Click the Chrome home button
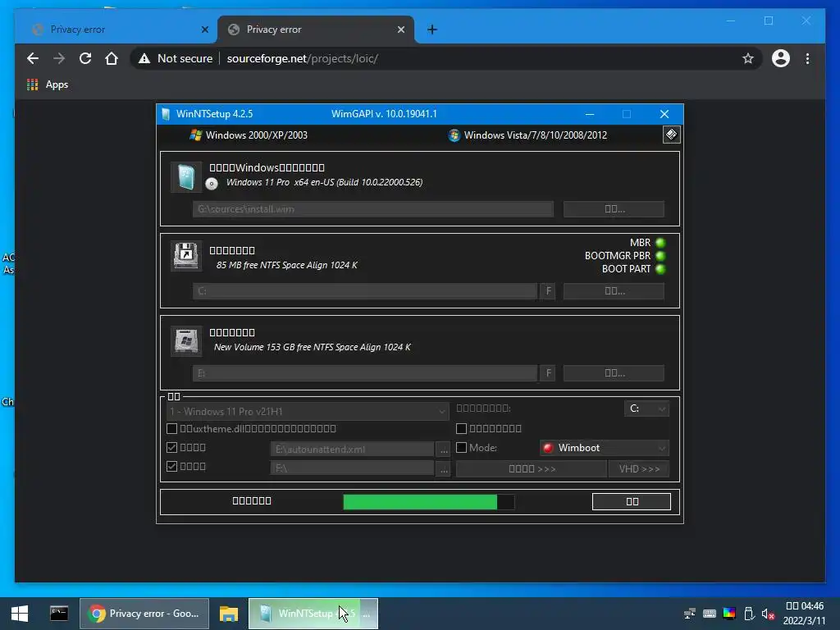The width and height of the screenshot is (840, 630). 112,58
